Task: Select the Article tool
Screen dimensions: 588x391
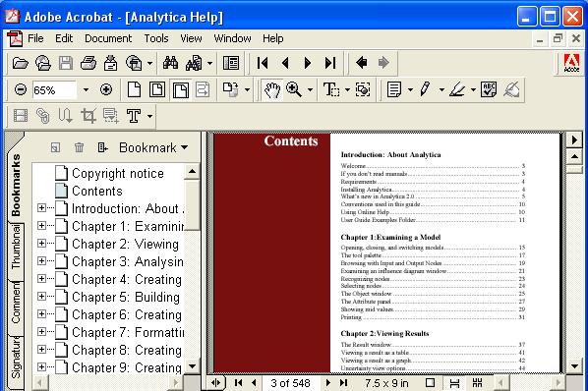Action: 65,116
